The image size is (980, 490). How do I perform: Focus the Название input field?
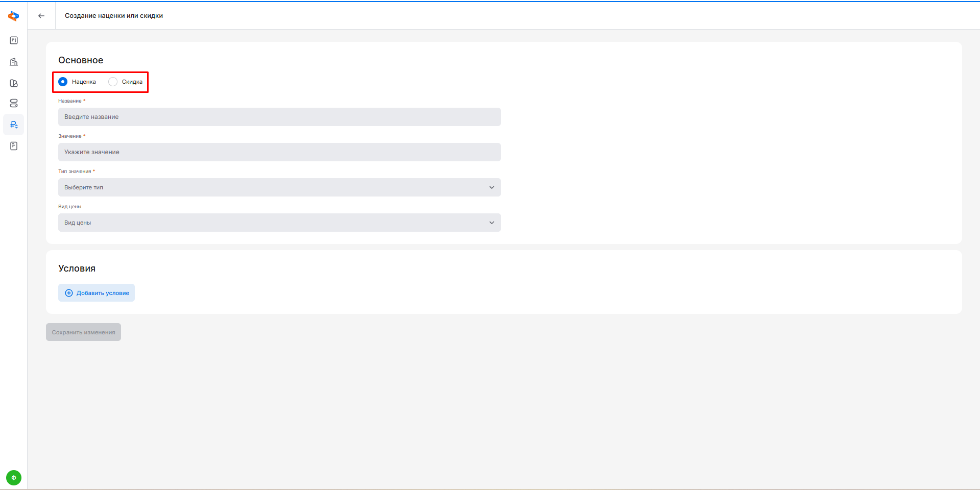(279, 117)
